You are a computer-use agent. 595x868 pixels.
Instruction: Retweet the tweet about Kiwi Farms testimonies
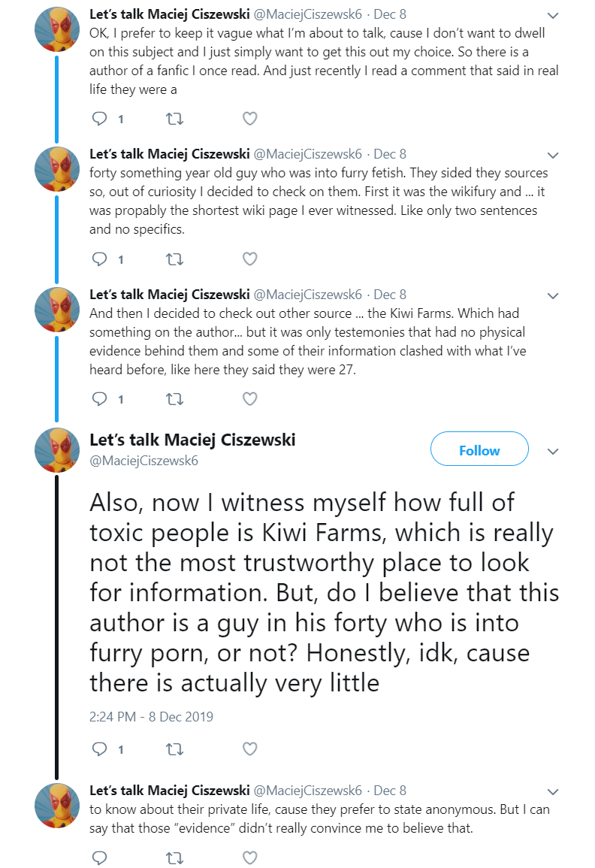[x=175, y=398]
